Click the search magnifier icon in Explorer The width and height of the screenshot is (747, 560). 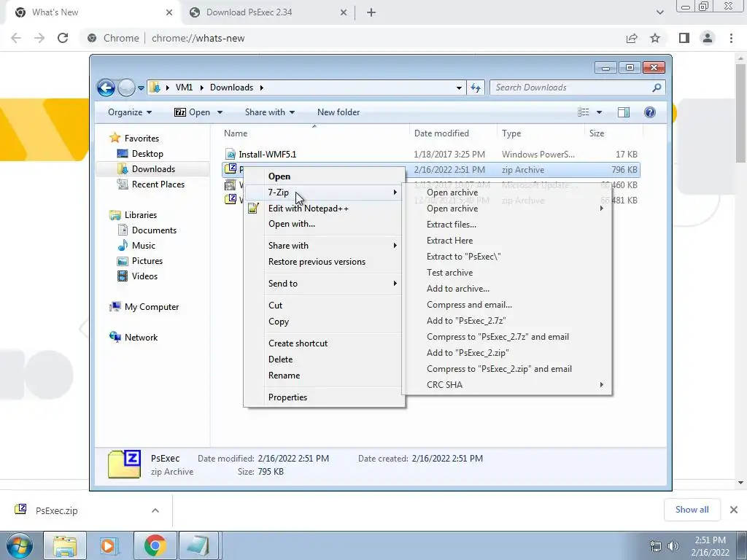point(657,87)
